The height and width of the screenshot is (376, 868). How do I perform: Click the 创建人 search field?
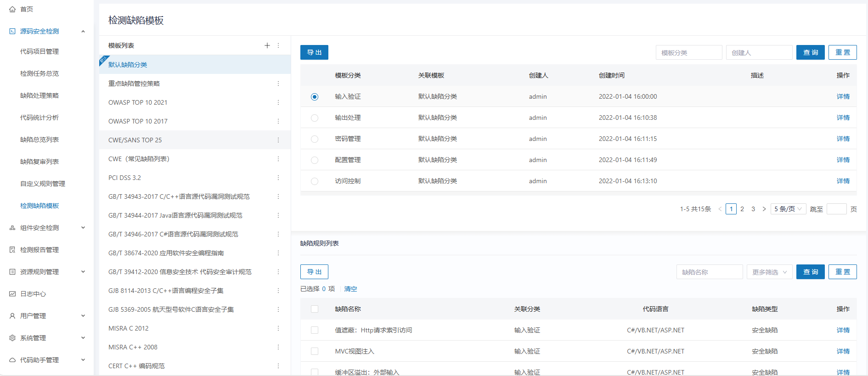pos(759,52)
